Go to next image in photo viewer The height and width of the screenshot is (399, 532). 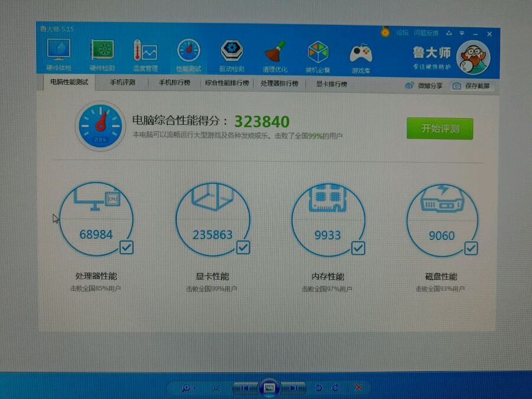[x=293, y=388]
